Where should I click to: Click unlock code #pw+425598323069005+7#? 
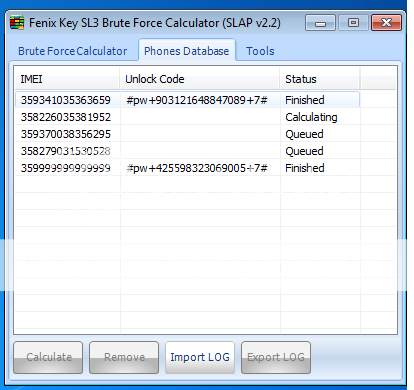pyautogui.click(x=197, y=168)
